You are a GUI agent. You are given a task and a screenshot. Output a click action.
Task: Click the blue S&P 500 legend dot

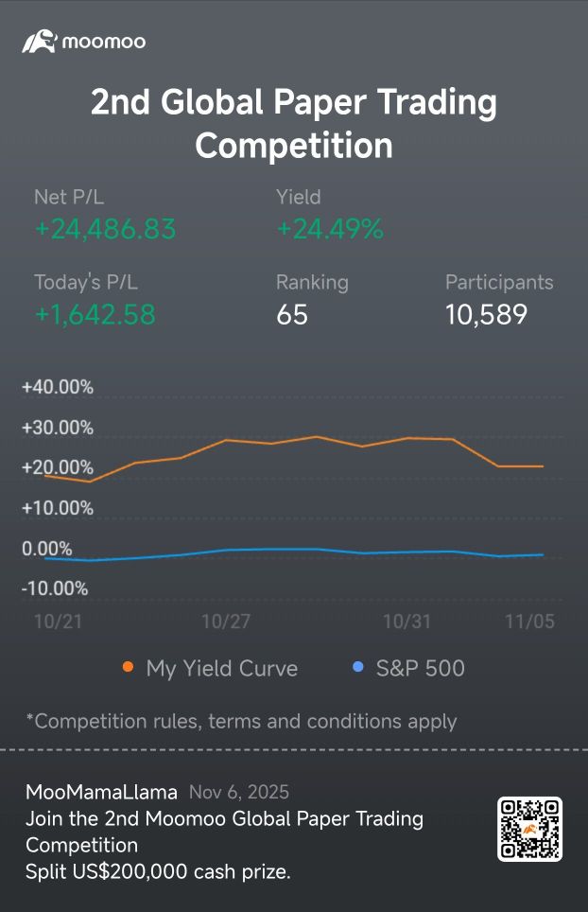point(358,668)
